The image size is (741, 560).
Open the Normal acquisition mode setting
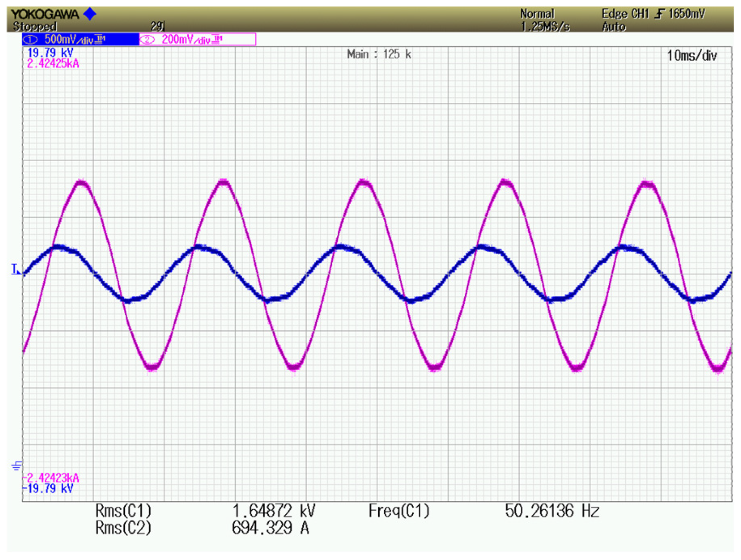[x=537, y=14]
